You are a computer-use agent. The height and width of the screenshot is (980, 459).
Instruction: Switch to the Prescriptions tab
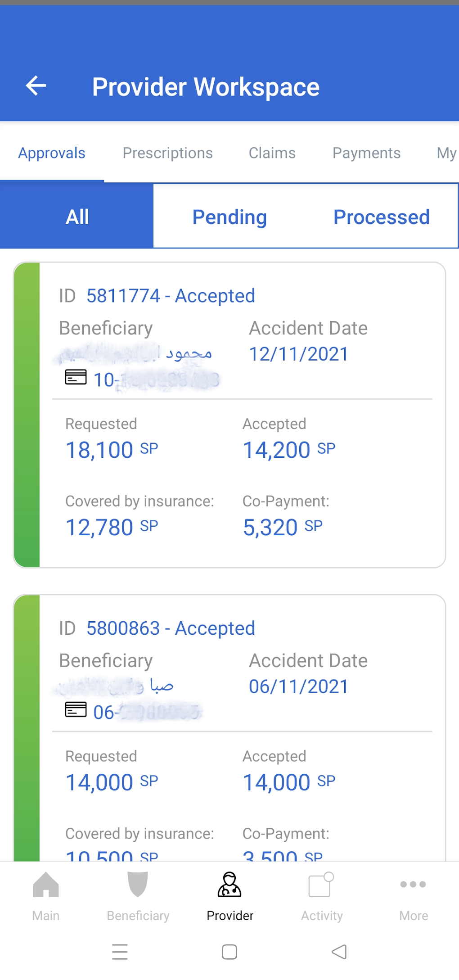pyautogui.click(x=167, y=153)
